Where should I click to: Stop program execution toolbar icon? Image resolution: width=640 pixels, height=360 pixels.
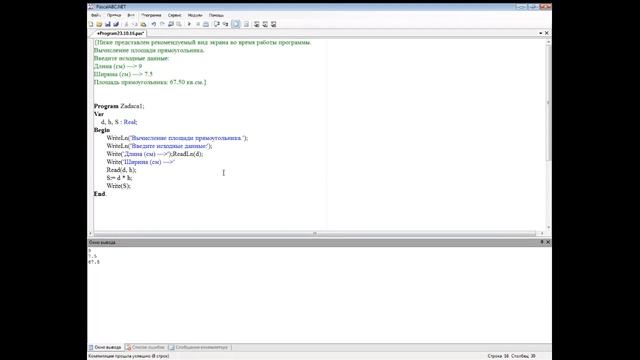coord(198,24)
